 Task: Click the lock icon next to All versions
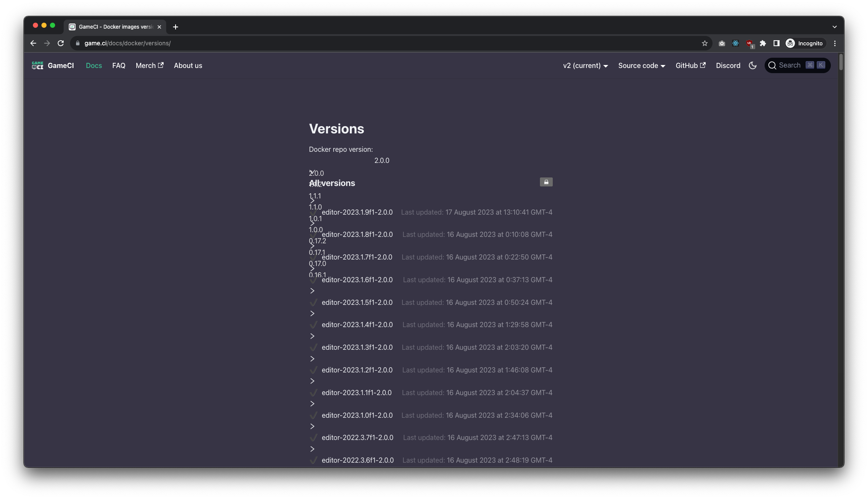point(546,182)
